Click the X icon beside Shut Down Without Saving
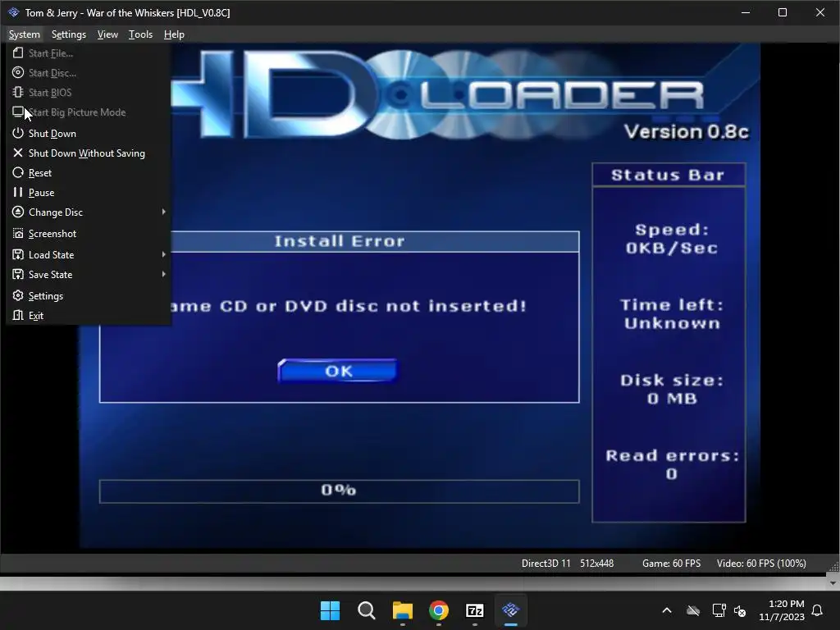The width and height of the screenshot is (840, 630). point(18,153)
